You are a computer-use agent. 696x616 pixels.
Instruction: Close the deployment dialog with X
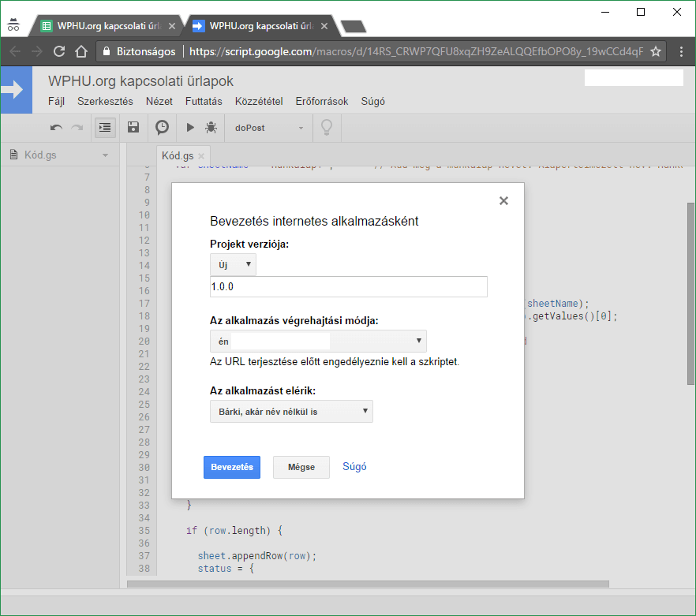tap(503, 201)
